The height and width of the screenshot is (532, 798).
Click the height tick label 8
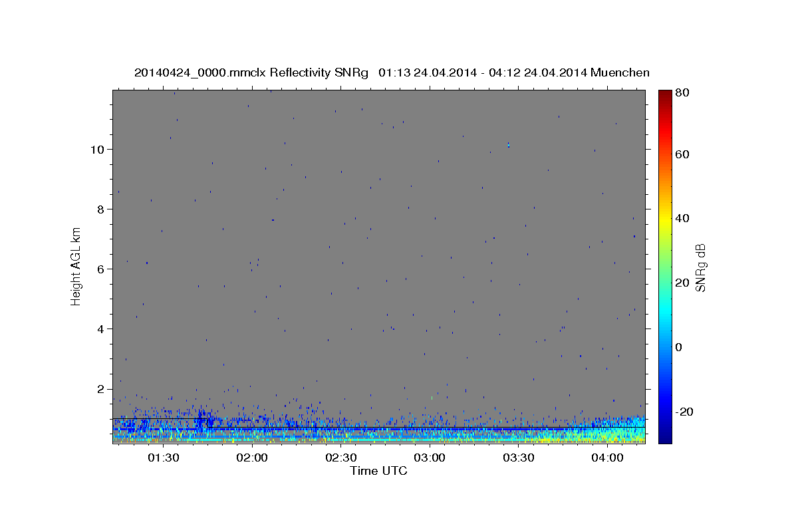[100, 209]
